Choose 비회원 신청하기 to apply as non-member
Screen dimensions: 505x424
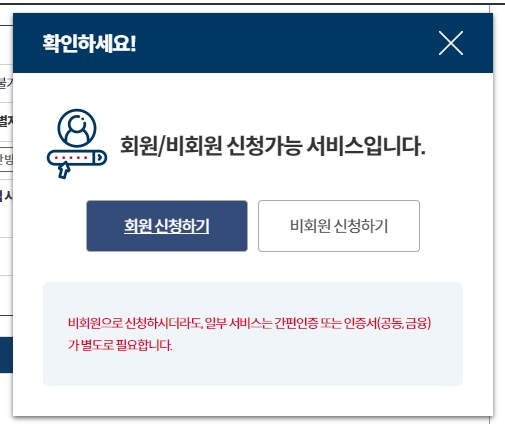pos(339,226)
